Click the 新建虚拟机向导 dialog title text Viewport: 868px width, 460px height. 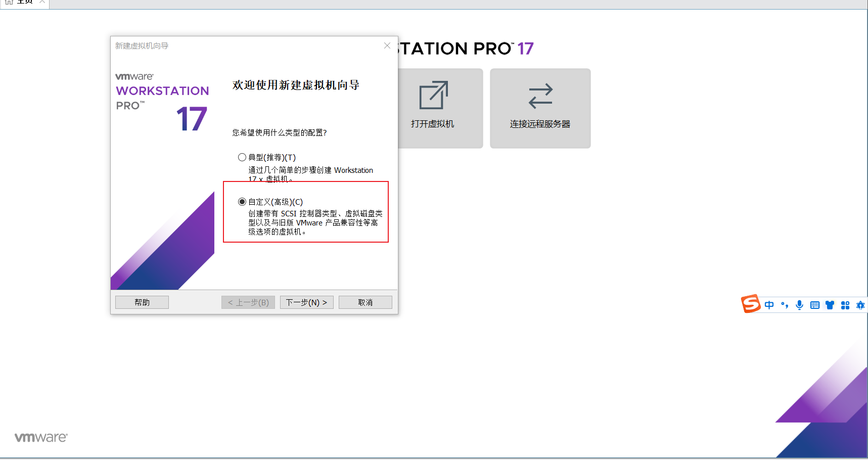click(142, 45)
